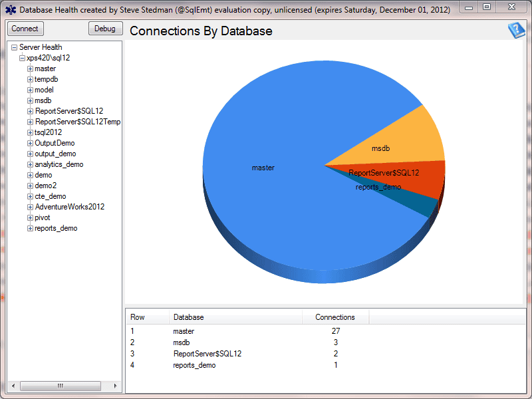Select msdb in the database tree
Image resolution: width=532 pixels, height=399 pixels.
pos(43,100)
